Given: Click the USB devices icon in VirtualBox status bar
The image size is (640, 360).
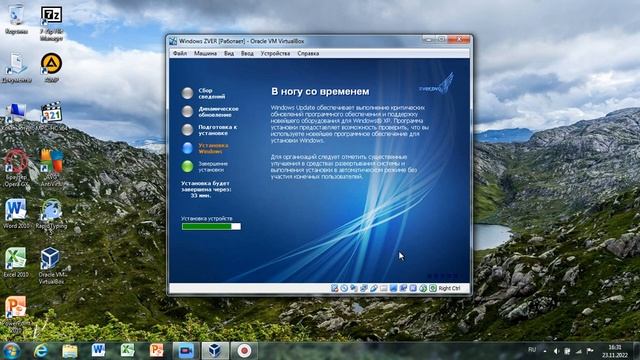Looking at the screenshot, I should [x=374, y=288].
